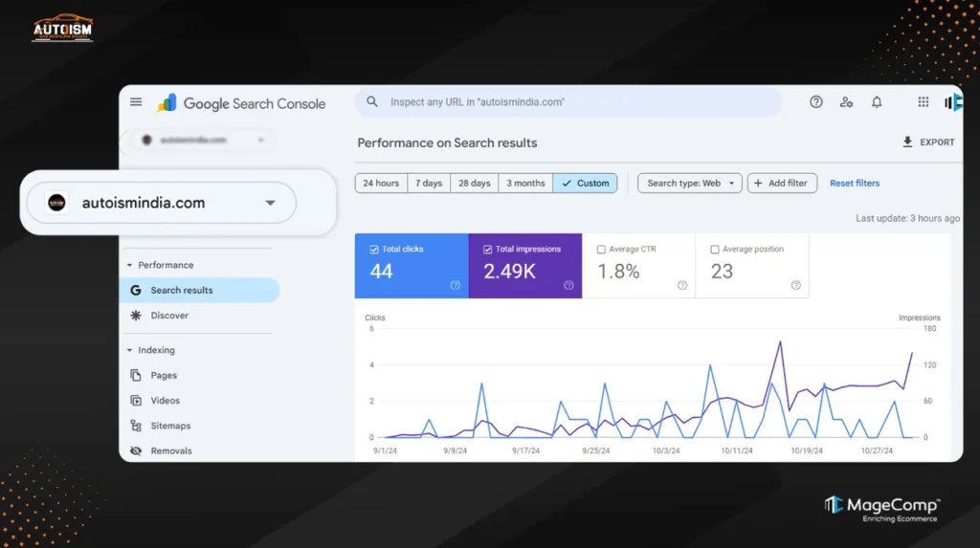
Task: Open the autoismindia.com property dropdown
Action: pos(270,203)
